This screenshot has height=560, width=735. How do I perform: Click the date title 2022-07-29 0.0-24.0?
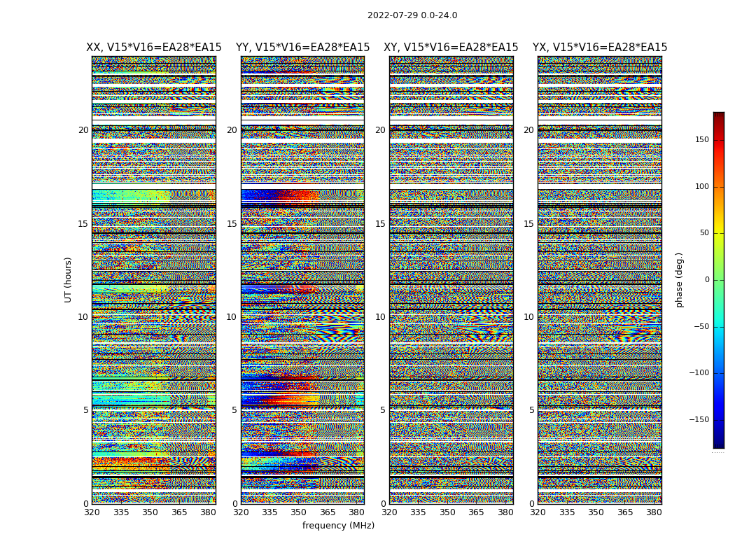click(412, 15)
